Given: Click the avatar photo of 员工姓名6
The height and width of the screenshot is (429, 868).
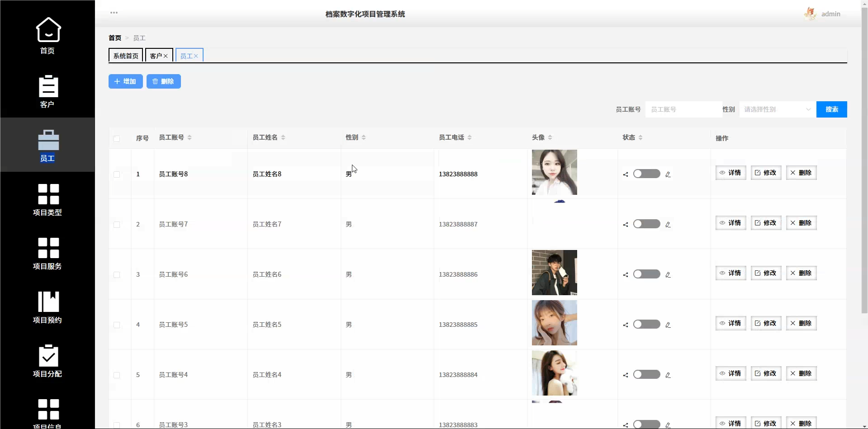Looking at the screenshot, I should (x=555, y=273).
